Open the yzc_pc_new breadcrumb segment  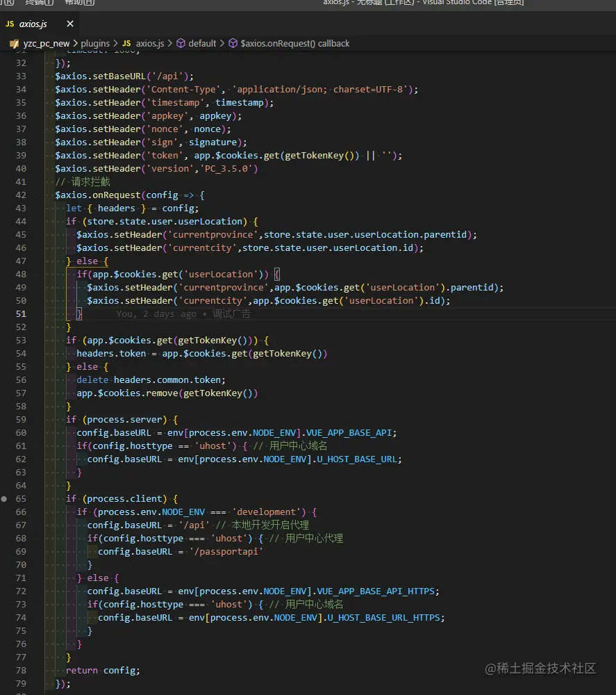pos(46,43)
